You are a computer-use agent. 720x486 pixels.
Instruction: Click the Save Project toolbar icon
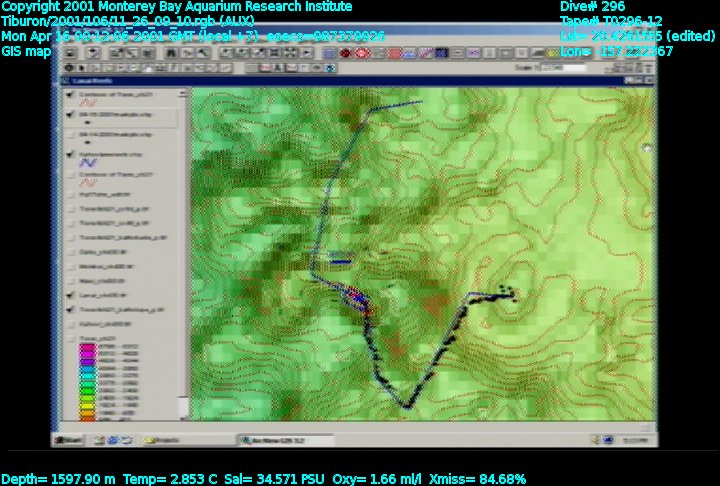coord(70,53)
